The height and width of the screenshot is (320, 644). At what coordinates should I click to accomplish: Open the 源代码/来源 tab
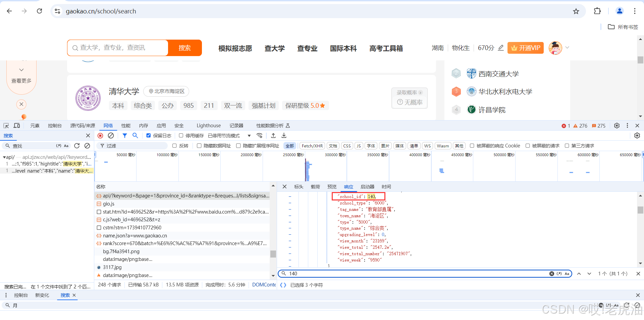pos(83,126)
